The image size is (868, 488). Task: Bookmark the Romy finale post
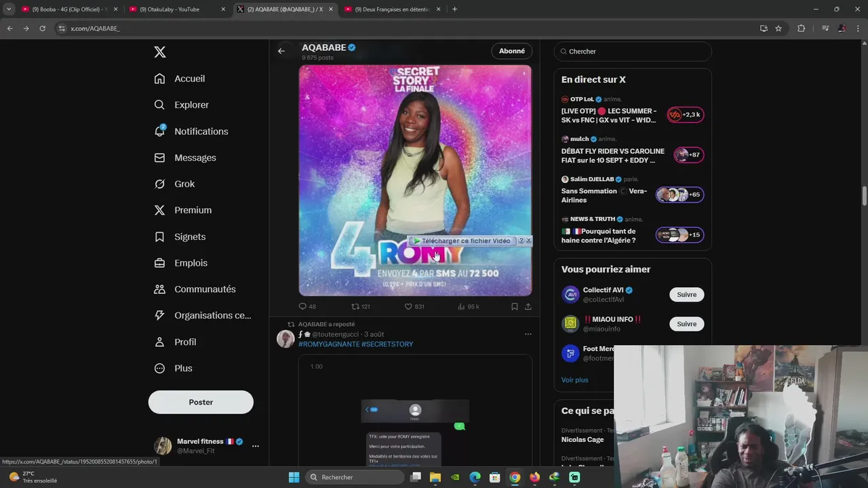coord(515,306)
